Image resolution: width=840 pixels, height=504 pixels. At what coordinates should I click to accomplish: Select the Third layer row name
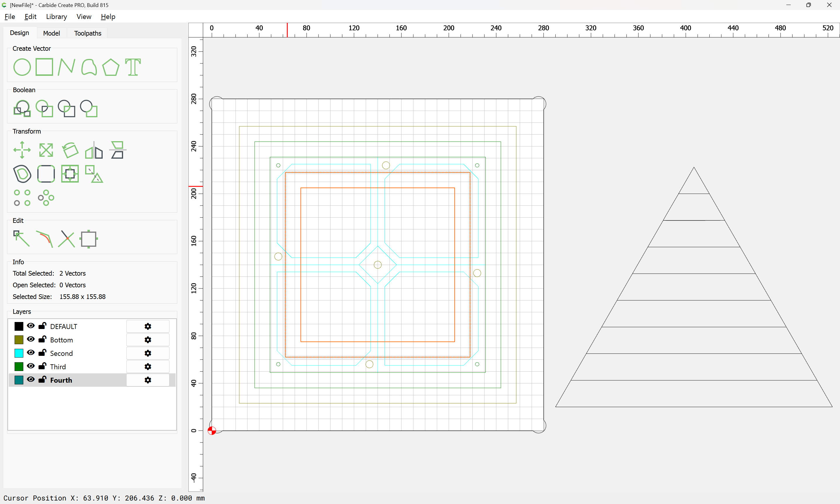(x=58, y=366)
